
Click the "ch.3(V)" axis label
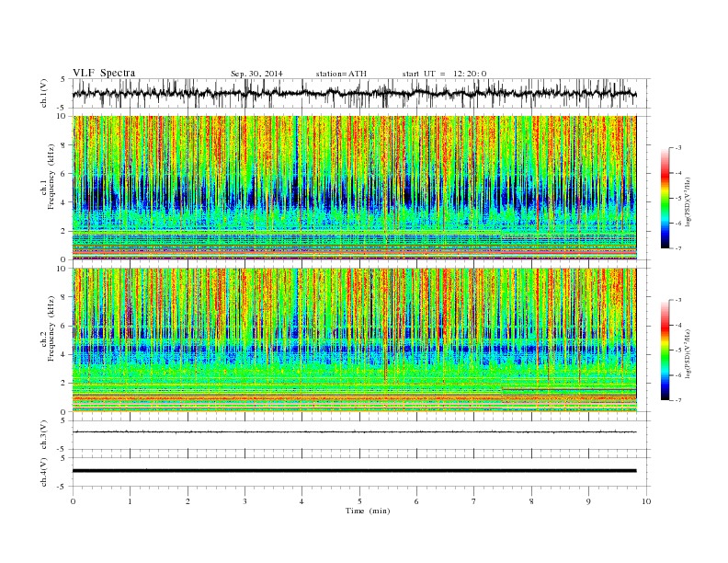44,435
